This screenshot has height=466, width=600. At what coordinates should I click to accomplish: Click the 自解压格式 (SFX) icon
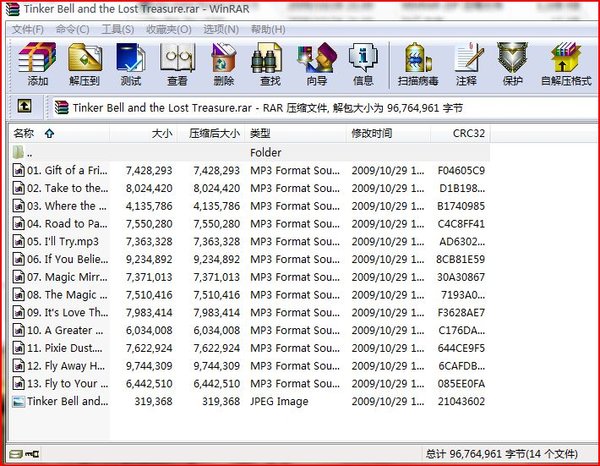tap(566, 57)
